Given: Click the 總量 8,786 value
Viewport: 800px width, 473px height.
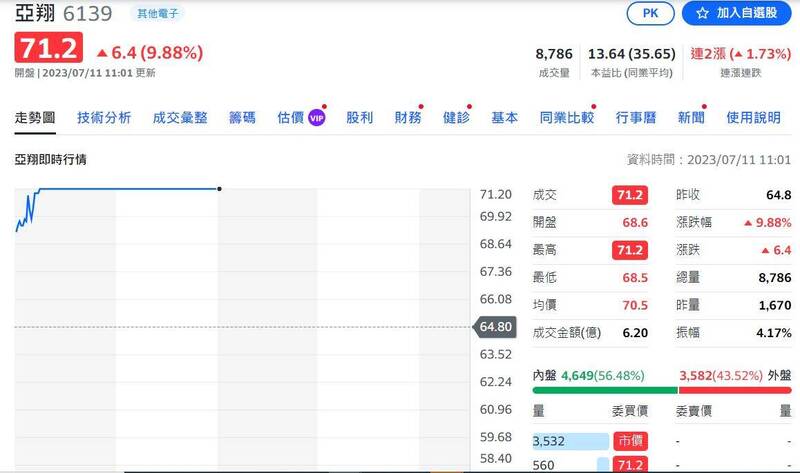Looking at the screenshot, I should [775, 278].
